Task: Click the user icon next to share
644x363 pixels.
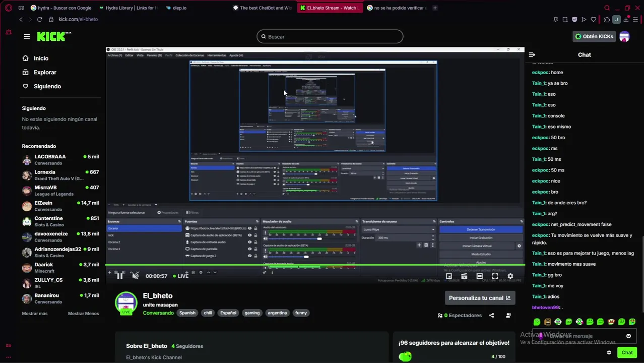Action: click(x=508, y=316)
